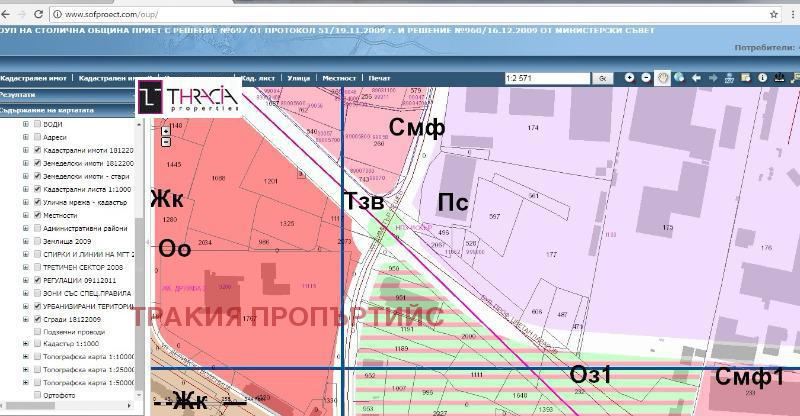This screenshot has height=416, width=800.
Task: Select the measure tool icon
Action: pos(729,78)
